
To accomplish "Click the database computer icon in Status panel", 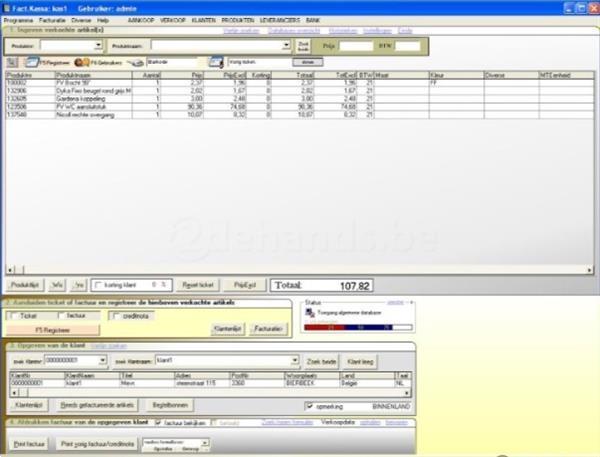I will pos(310,313).
